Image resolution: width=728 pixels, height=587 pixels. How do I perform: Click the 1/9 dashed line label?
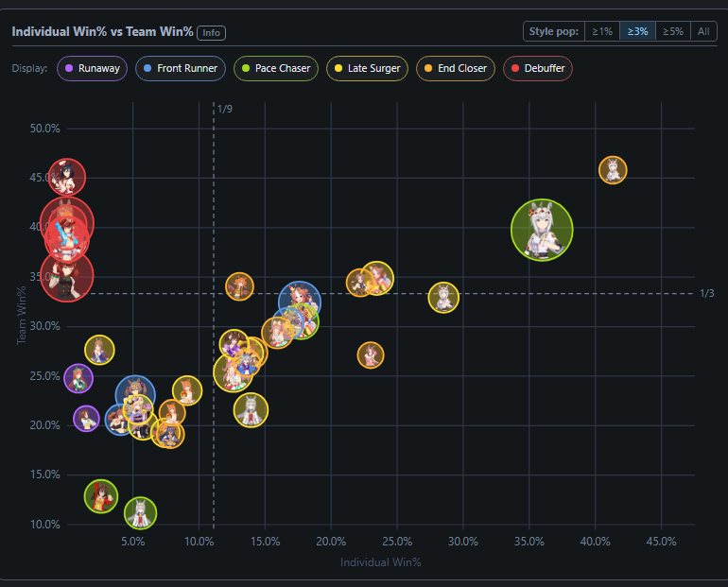click(225, 109)
